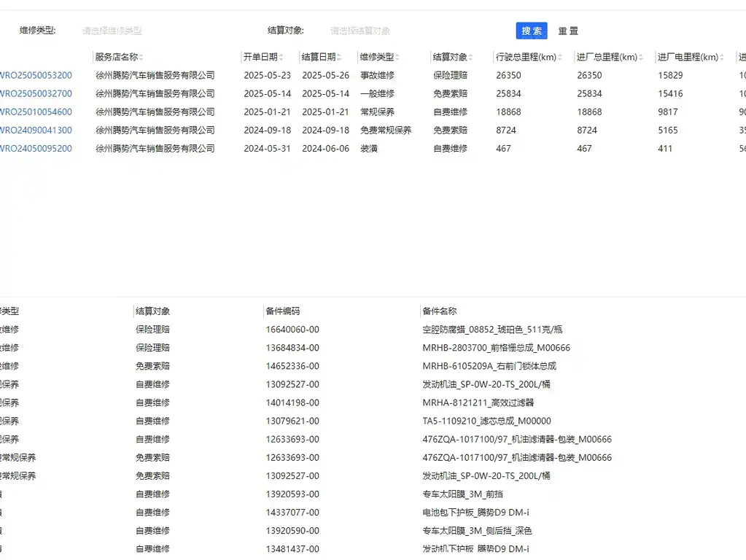746x560 pixels.
Task: Sort by 结算日期 column sort icon
Action: 339,57
